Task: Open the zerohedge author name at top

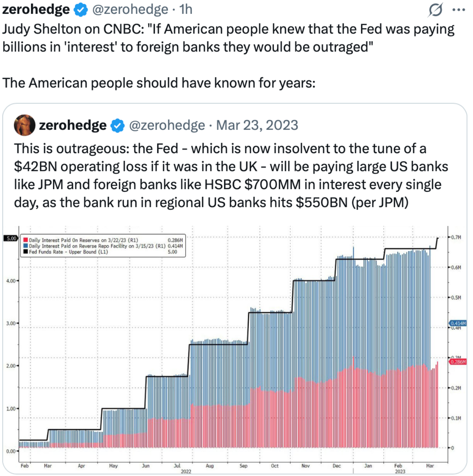Action: coord(36,9)
